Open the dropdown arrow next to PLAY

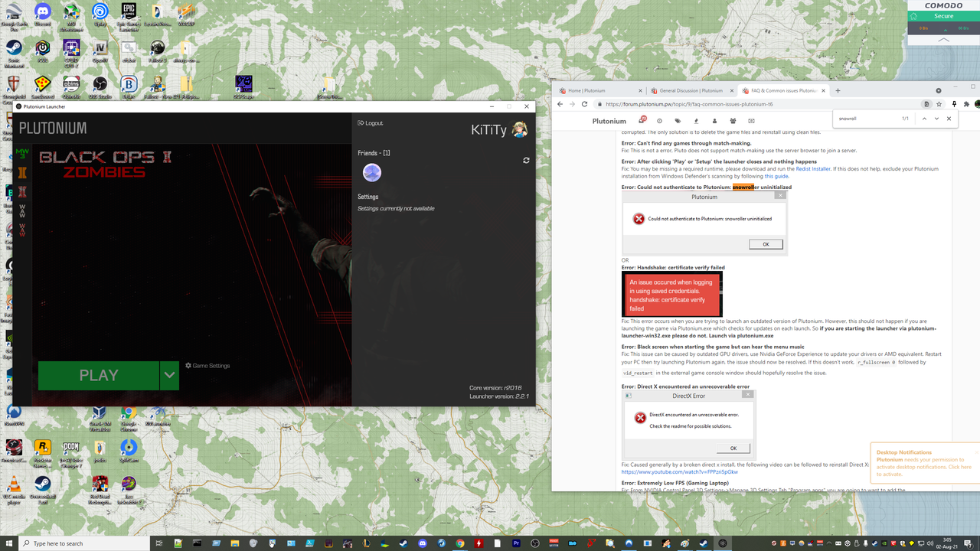[169, 375]
